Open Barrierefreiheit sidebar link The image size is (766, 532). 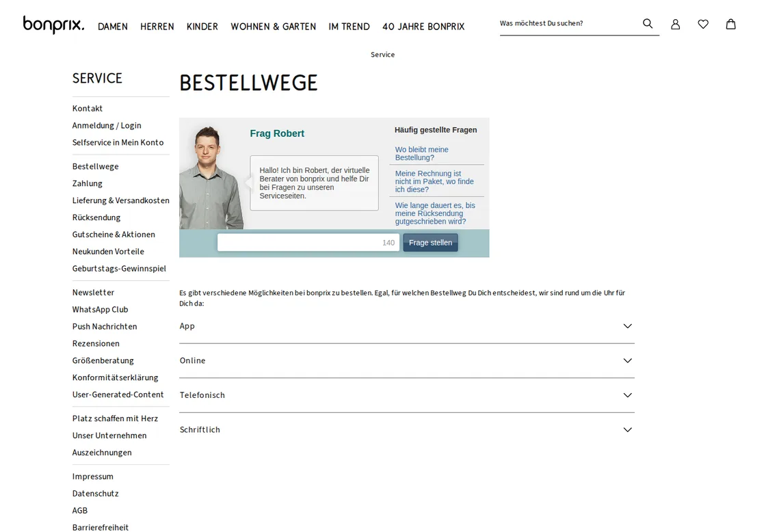(x=100, y=527)
